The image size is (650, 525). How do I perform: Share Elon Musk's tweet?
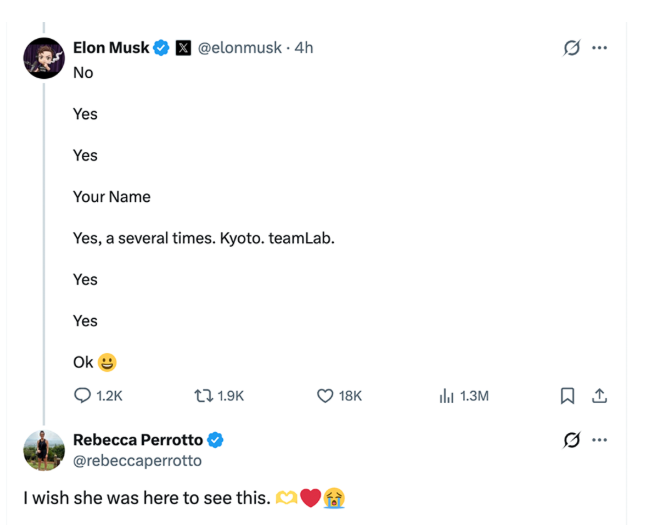600,396
